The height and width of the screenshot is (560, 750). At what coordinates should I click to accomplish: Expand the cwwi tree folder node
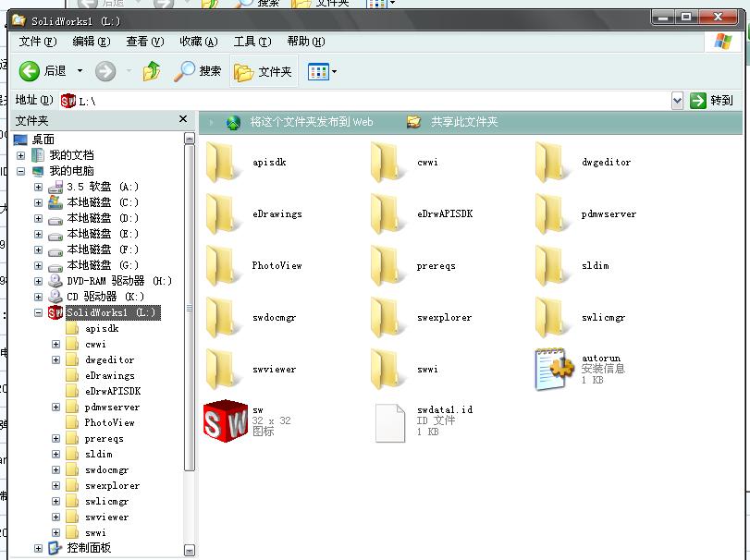click(56, 344)
